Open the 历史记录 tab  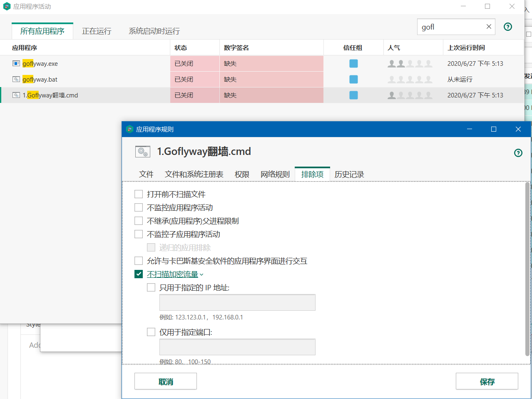349,174
